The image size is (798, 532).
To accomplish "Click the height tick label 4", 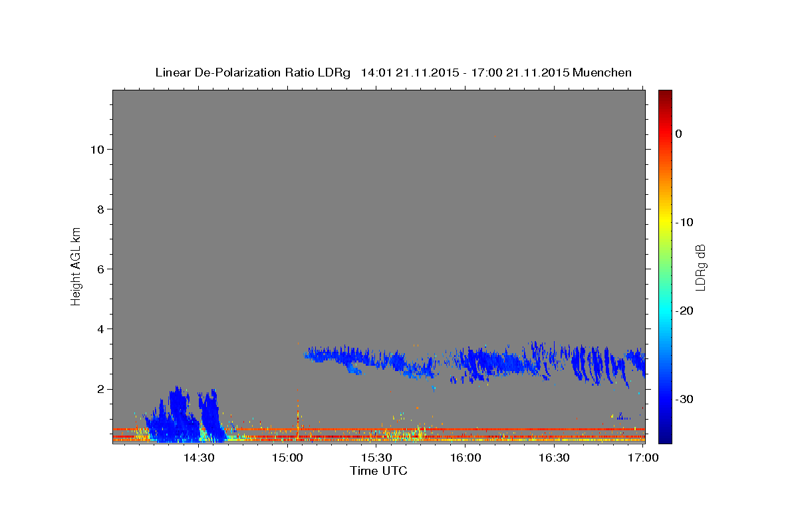I will pos(100,329).
